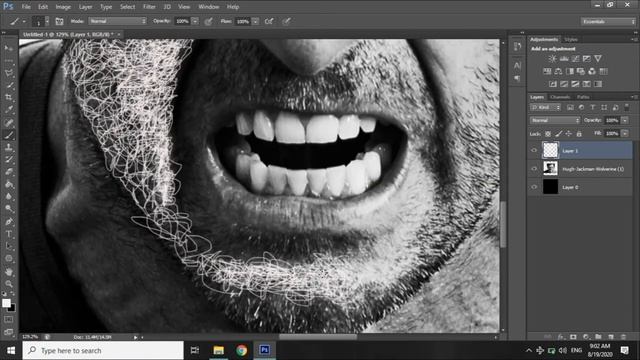Select the Type tool
Screen dimensions: 640x360
pyautogui.click(x=9, y=234)
